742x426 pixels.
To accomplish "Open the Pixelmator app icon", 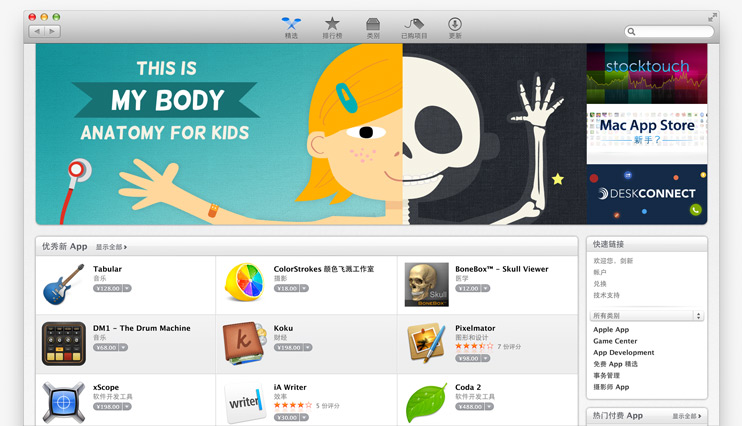I will tap(426, 343).
